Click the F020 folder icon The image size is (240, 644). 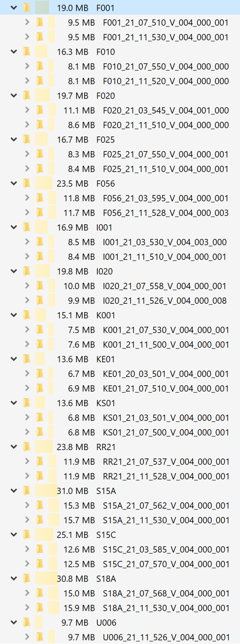pyautogui.click(x=26, y=96)
